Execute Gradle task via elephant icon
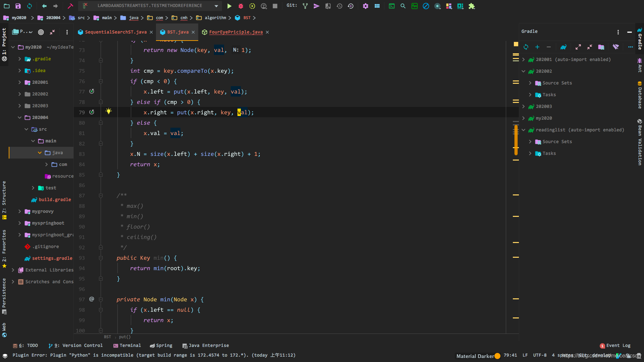Viewport: 644px width, 362px height. (563, 47)
